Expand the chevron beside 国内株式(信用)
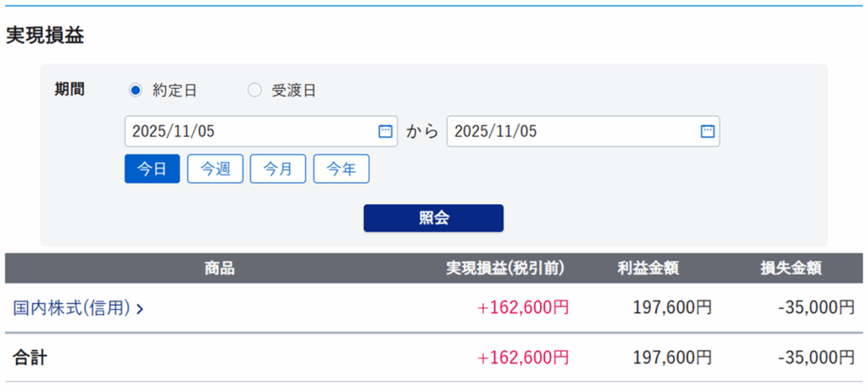The height and width of the screenshot is (392, 868). pos(140,309)
